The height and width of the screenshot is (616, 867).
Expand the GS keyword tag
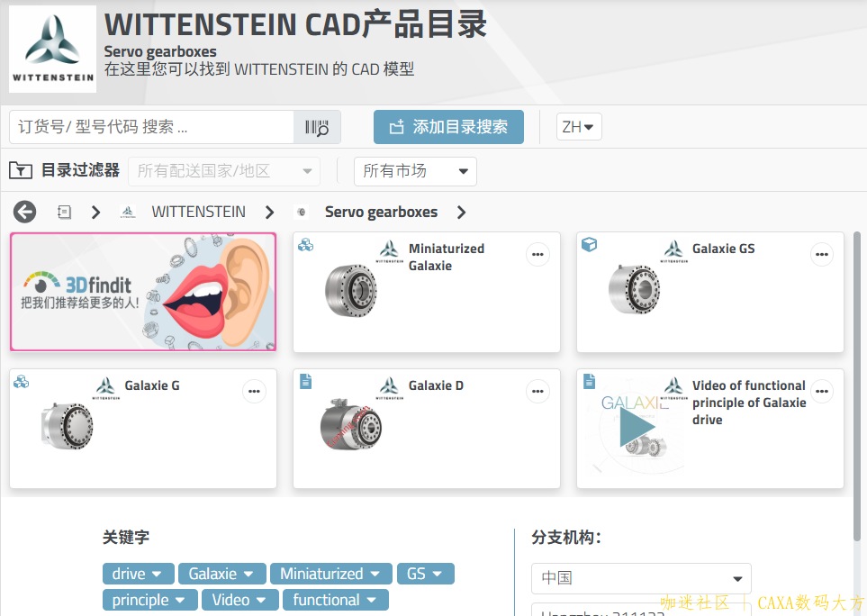425,574
